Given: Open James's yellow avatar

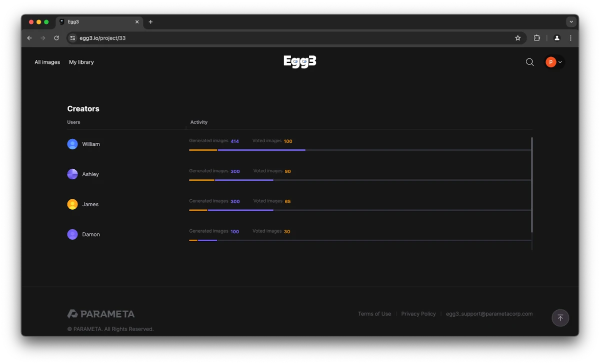Looking at the screenshot, I should click(x=72, y=204).
